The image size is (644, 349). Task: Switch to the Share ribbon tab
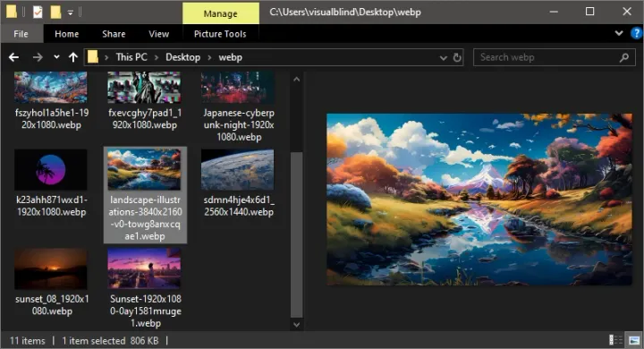point(114,34)
